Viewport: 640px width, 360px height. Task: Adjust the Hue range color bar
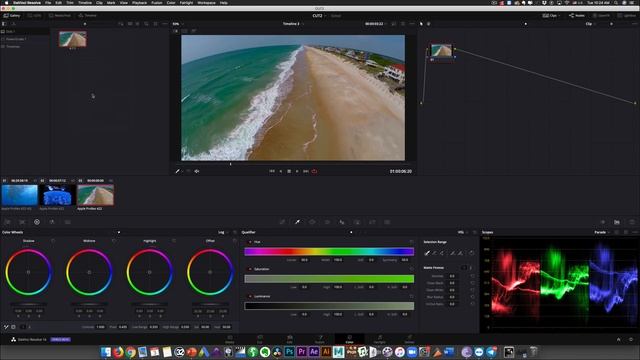[329, 252]
